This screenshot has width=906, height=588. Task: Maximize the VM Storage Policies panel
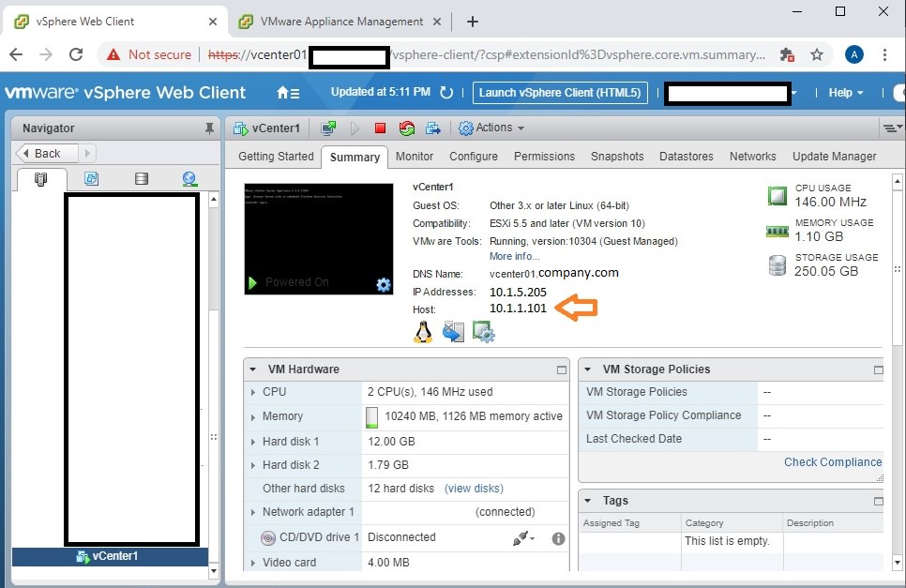coord(878,369)
